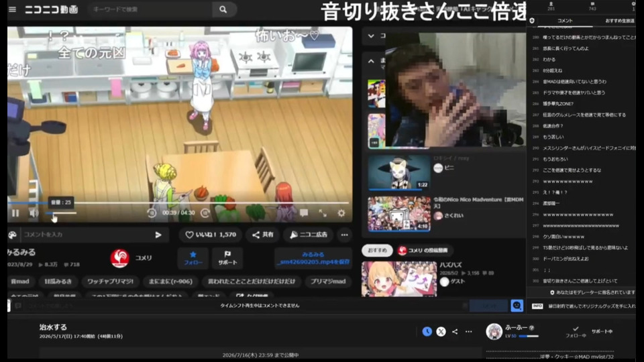
Task: Switch to おすすめ生放送 tab
Action: pyautogui.click(x=619, y=21)
